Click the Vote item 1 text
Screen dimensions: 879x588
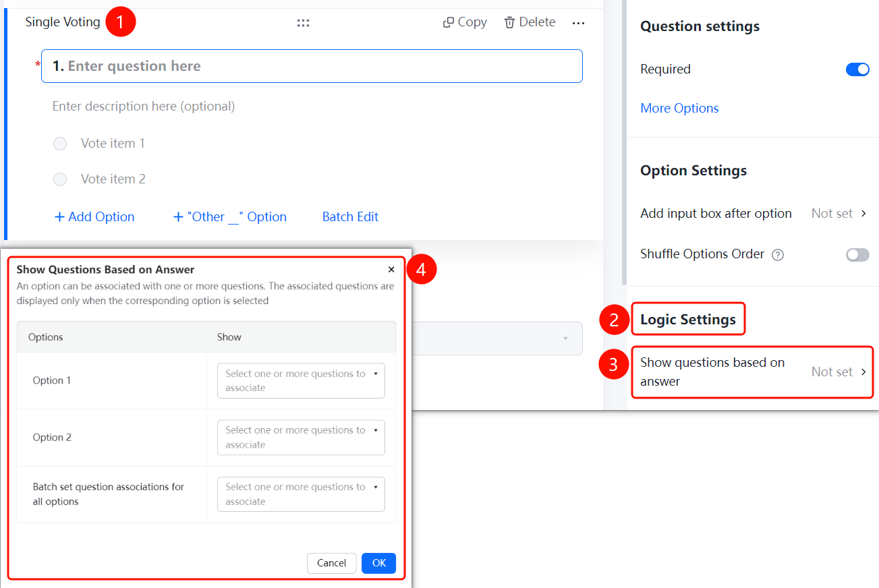tap(113, 144)
